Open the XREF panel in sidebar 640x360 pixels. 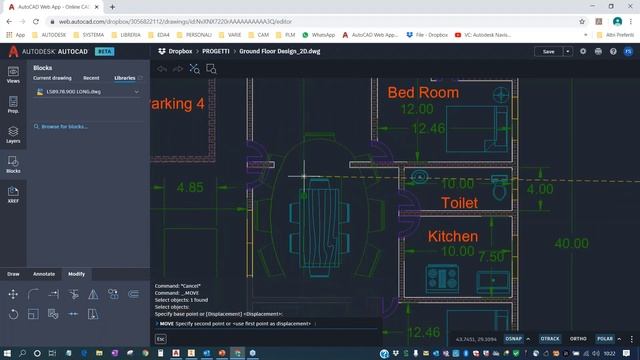[13, 195]
